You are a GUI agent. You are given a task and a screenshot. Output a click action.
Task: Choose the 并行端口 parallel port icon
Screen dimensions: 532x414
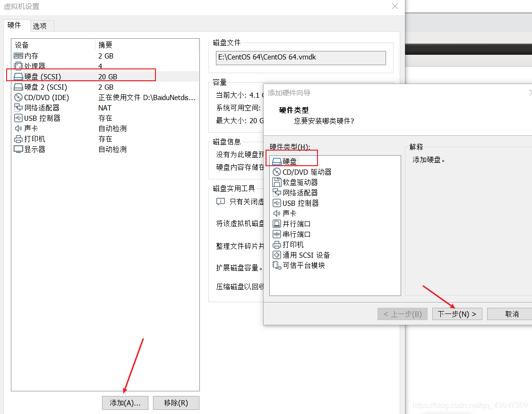click(277, 224)
